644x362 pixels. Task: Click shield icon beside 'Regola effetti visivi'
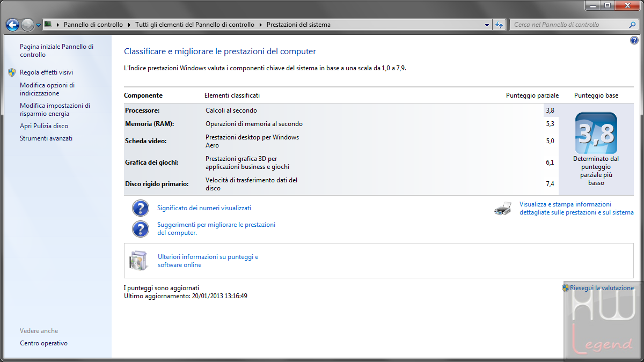12,72
